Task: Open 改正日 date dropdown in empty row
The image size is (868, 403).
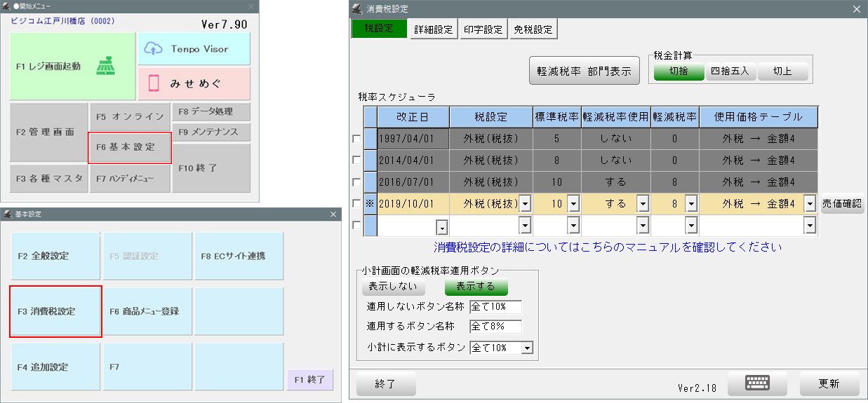Action: 442,226
